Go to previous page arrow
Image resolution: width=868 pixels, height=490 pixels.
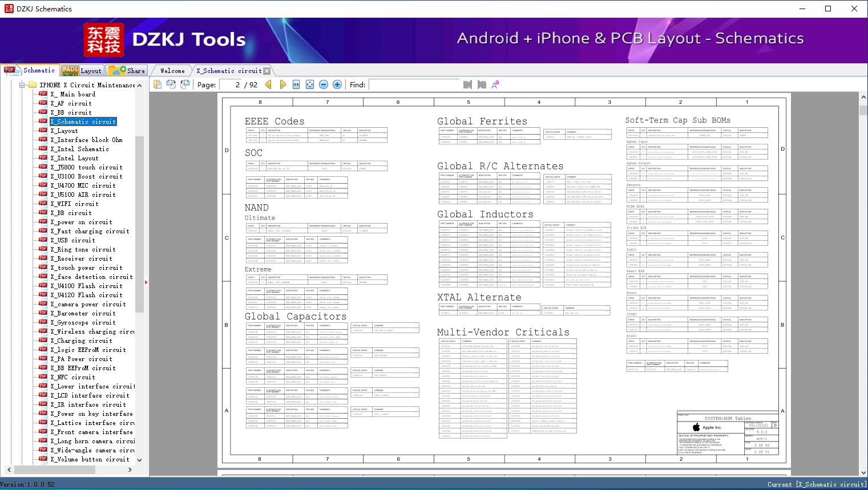coord(268,84)
